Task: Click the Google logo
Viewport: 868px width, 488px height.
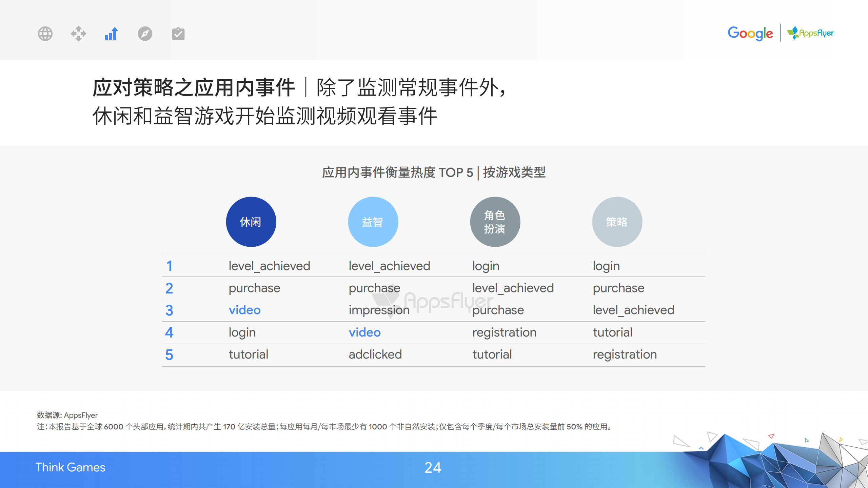Action: tap(750, 33)
